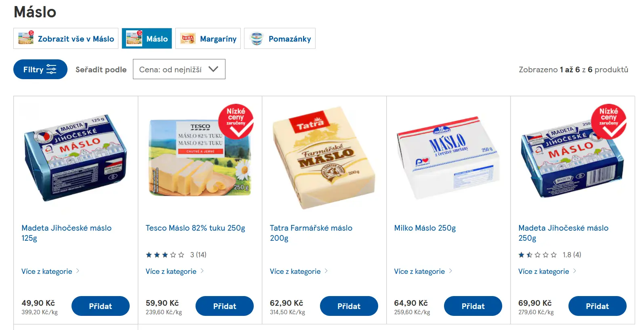Screen dimensions: 644x330
Task: Click the filter sliders icon in Filtry
Action: click(x=51, y=69)
